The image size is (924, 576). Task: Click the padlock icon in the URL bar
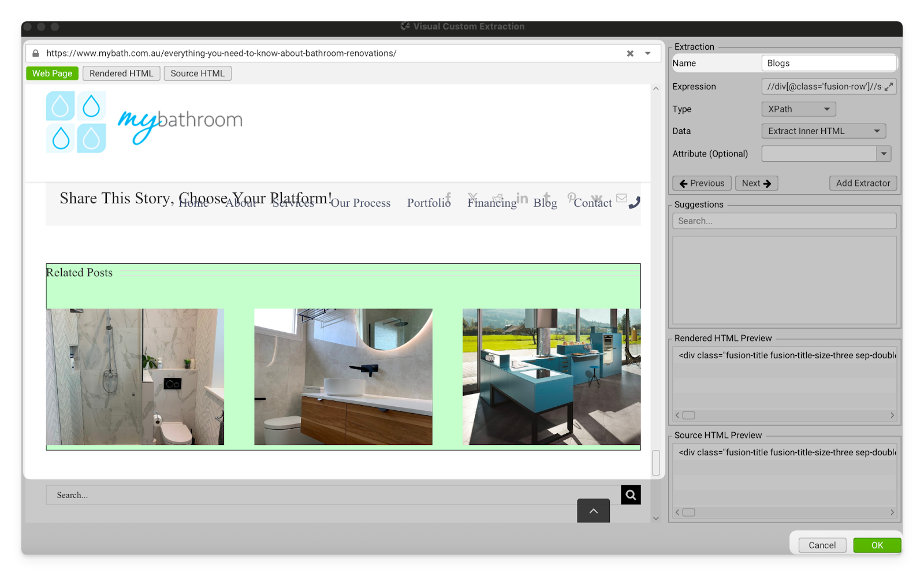click(36, 53)
